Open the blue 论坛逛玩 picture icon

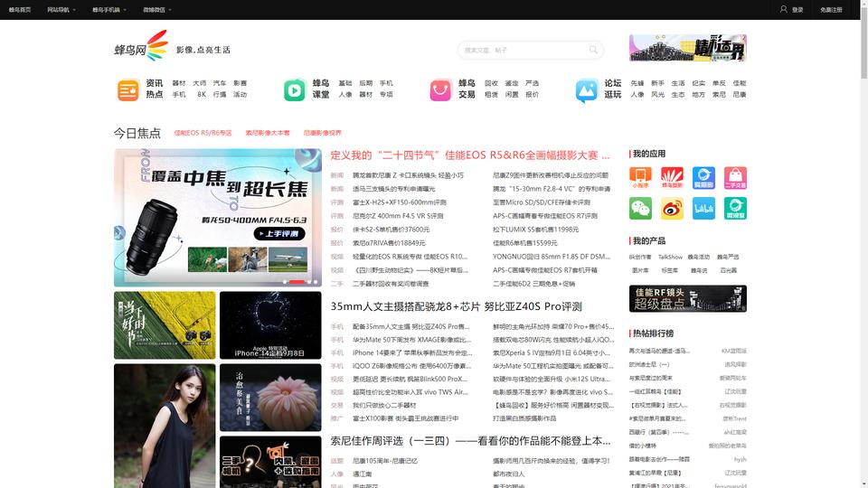click(587, 90)
